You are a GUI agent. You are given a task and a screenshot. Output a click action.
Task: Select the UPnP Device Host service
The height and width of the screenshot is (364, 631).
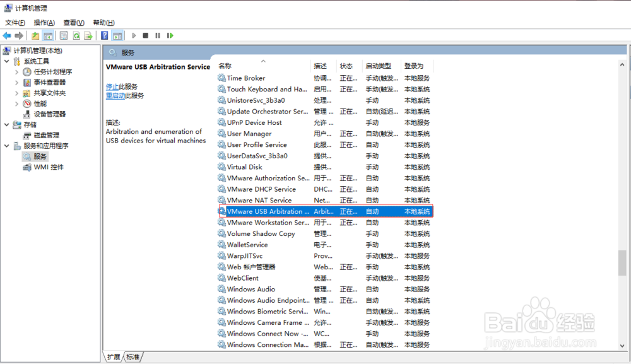tap(324, 122)
